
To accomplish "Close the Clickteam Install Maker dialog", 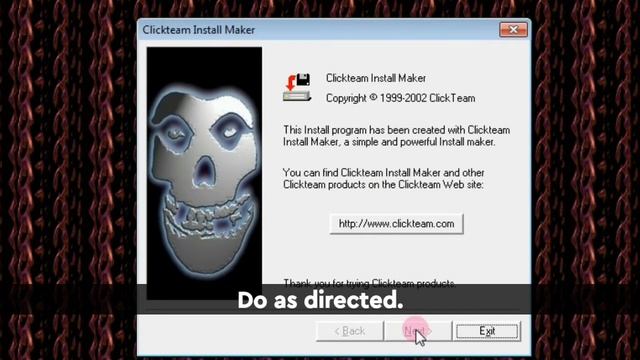I will [513, 30].
